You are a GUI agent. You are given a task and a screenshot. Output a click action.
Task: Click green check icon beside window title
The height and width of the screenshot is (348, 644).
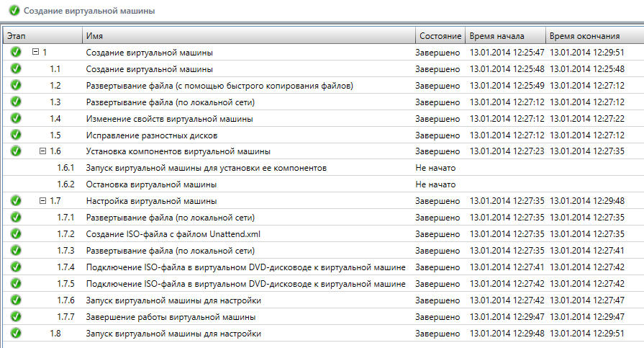point(14,12)
